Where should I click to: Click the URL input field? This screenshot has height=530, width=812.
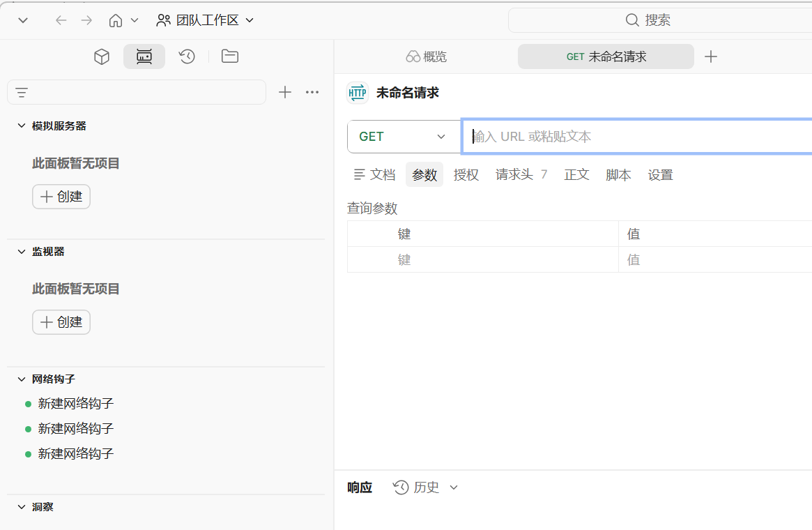click(x=637, y=137)
